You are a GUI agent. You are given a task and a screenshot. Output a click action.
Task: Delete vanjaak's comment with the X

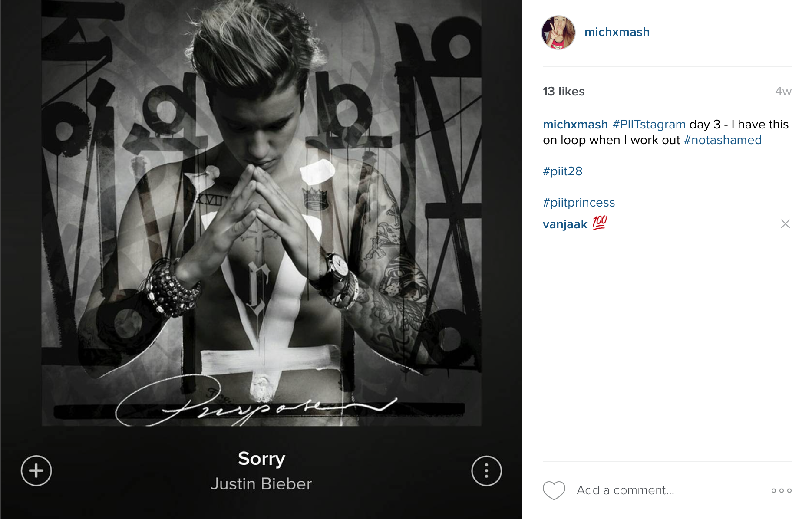click(785, 224)
